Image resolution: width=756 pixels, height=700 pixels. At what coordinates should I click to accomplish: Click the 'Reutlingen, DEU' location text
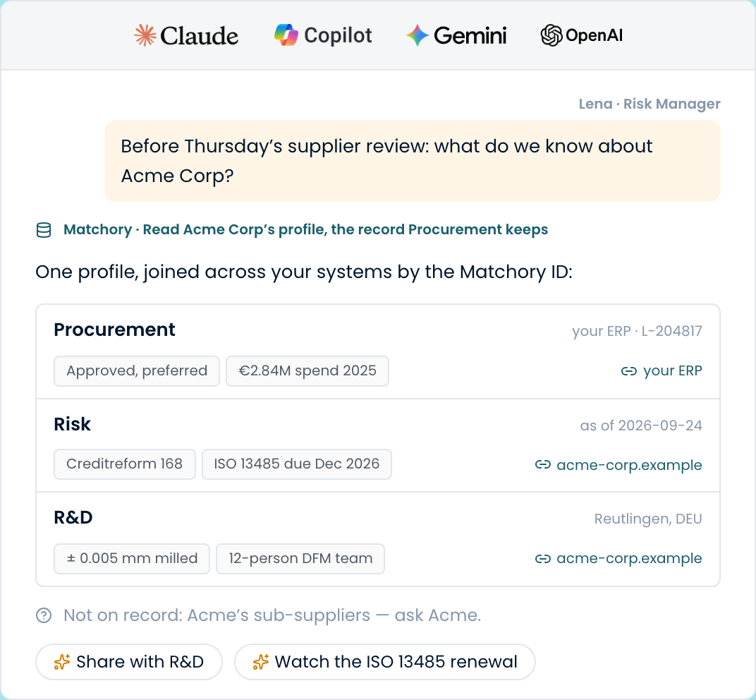648,519
